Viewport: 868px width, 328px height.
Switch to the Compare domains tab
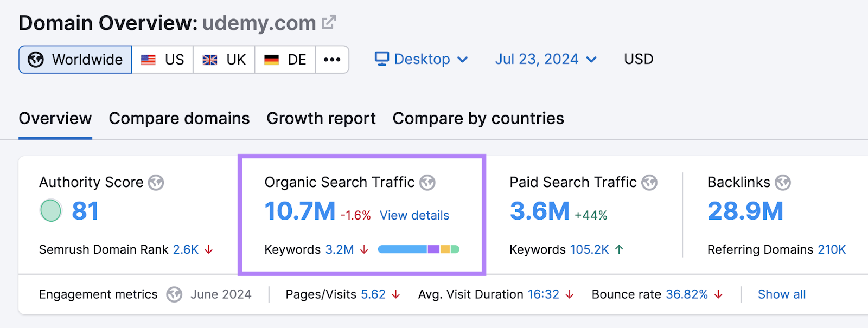[x=179, y=118]
